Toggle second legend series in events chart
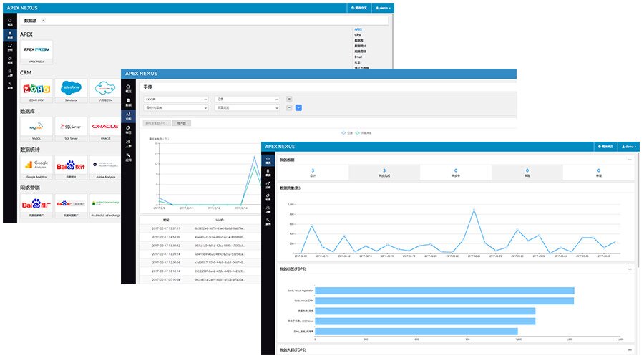This screenshot has height=358, width=644. point(364,133)
